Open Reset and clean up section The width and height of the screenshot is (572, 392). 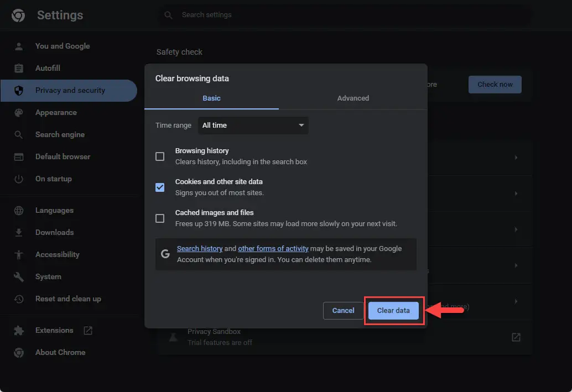[x=68, y=299]
